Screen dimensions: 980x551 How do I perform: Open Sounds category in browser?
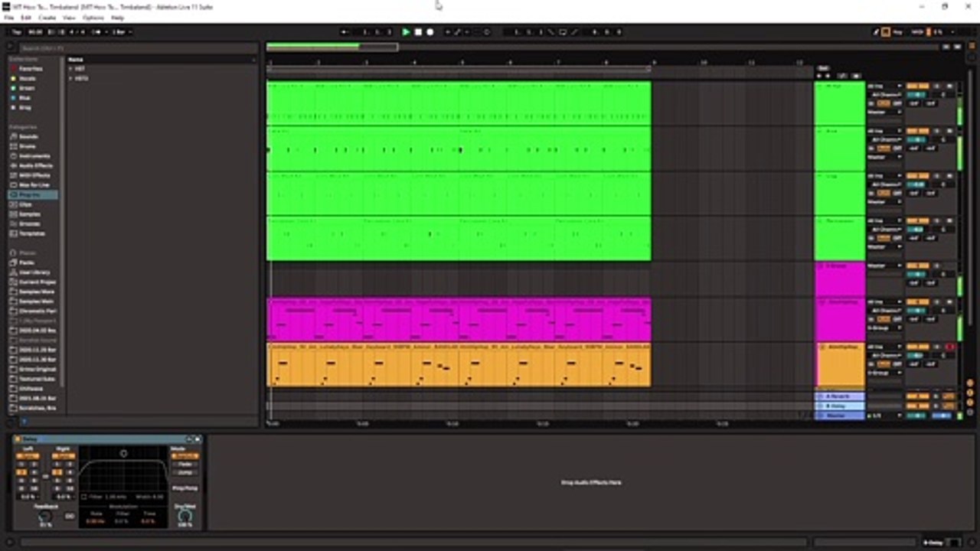28,136
